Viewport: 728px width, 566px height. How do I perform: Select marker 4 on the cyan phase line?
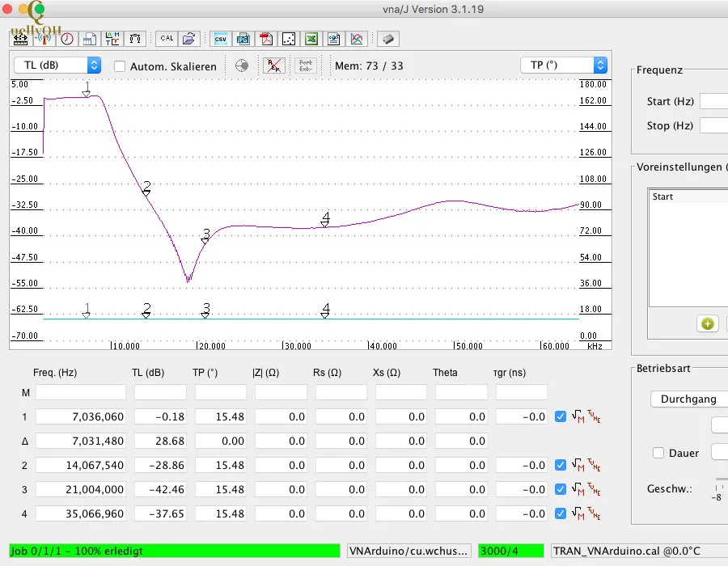coord(325,310)
